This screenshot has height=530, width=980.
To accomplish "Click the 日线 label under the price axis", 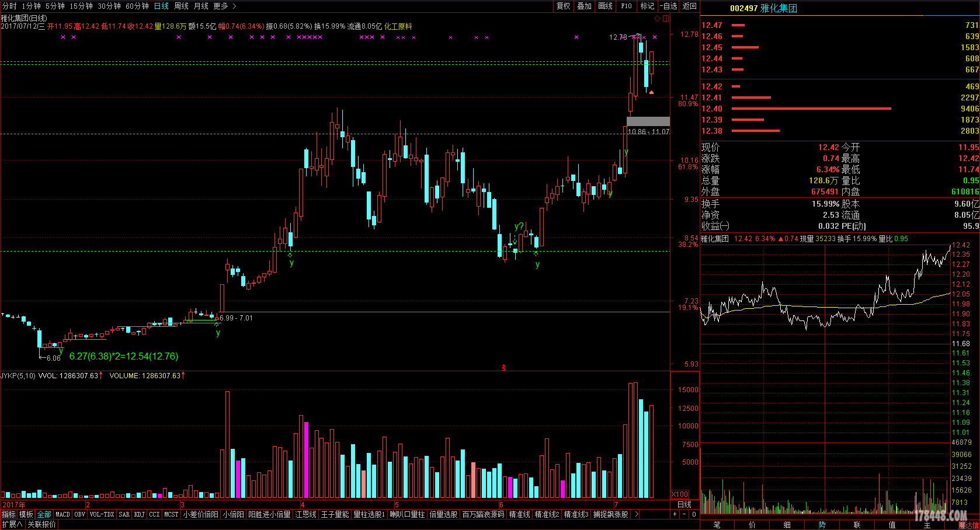I will click(x=684, y=504).
